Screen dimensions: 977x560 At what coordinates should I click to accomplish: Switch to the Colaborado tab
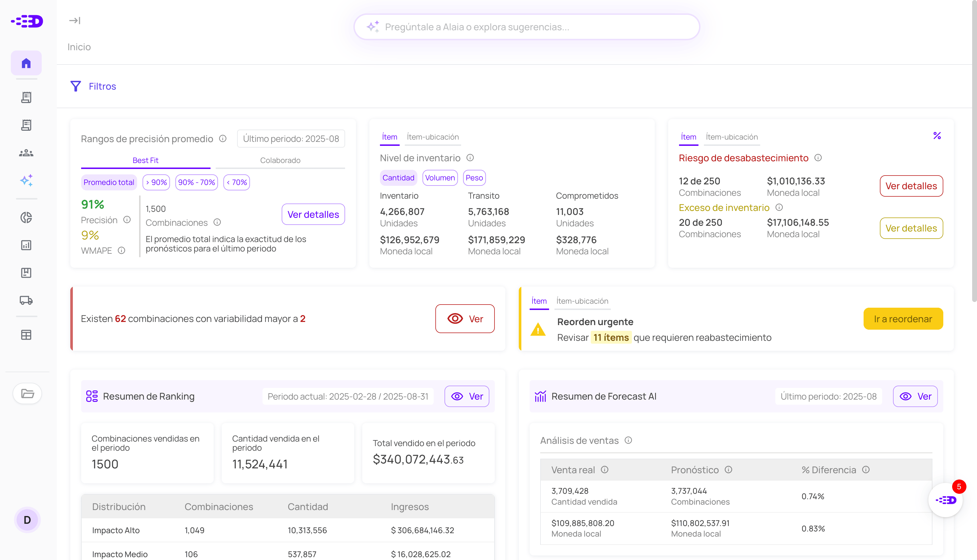(x=280, y=160)
